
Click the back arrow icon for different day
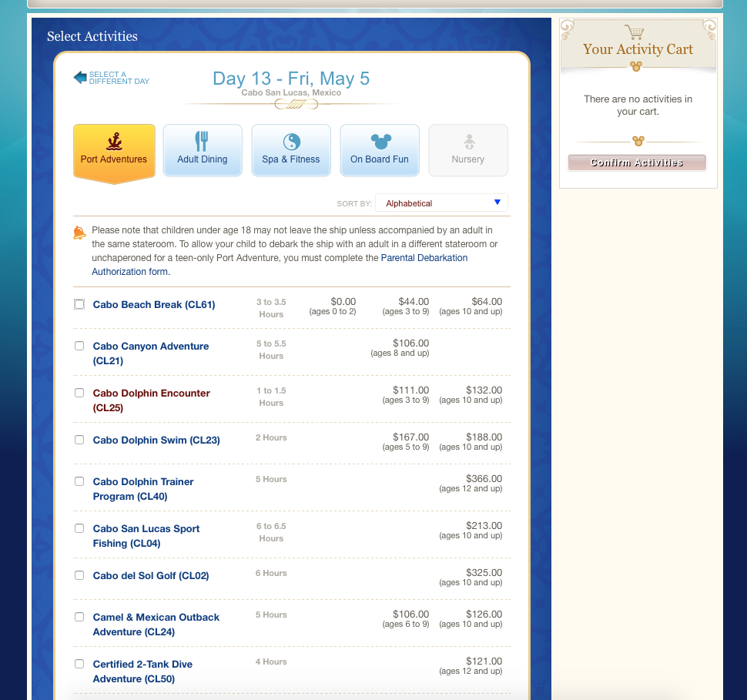tap(80, 77)
